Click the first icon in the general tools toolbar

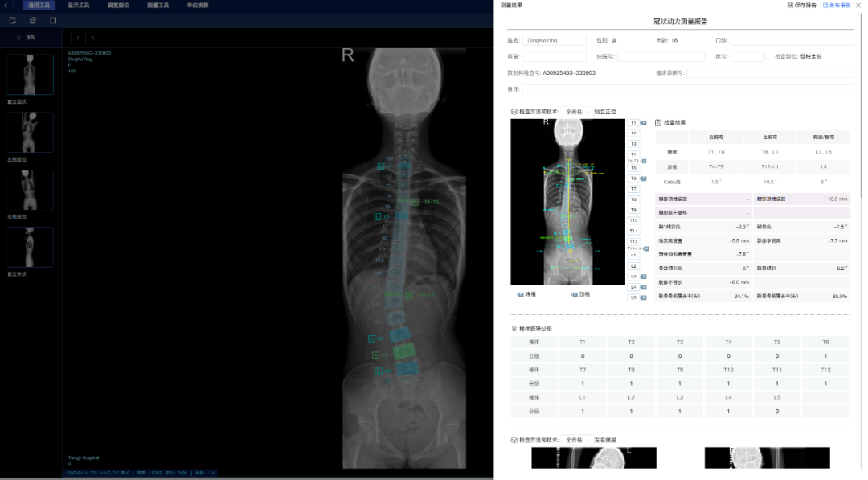click(13, 20)
